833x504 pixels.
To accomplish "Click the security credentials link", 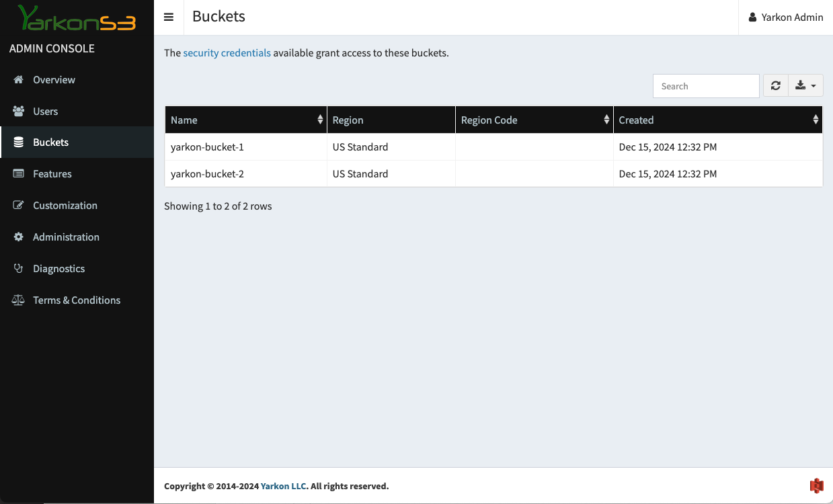I will 227,53.
